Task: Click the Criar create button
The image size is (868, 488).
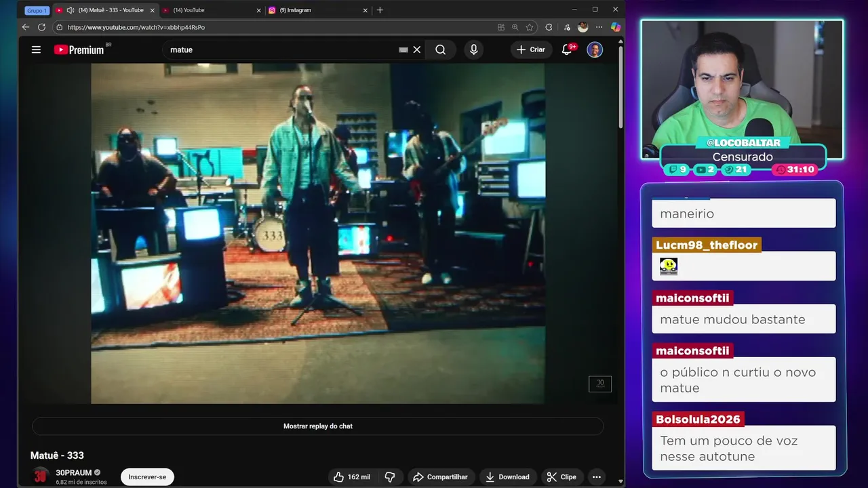Action: click(x=530, y=49)
